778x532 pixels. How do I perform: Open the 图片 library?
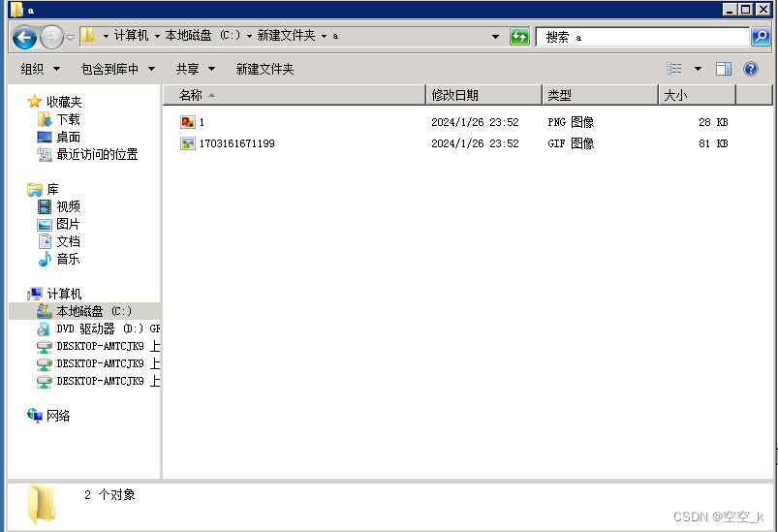(x=68, y=224)
